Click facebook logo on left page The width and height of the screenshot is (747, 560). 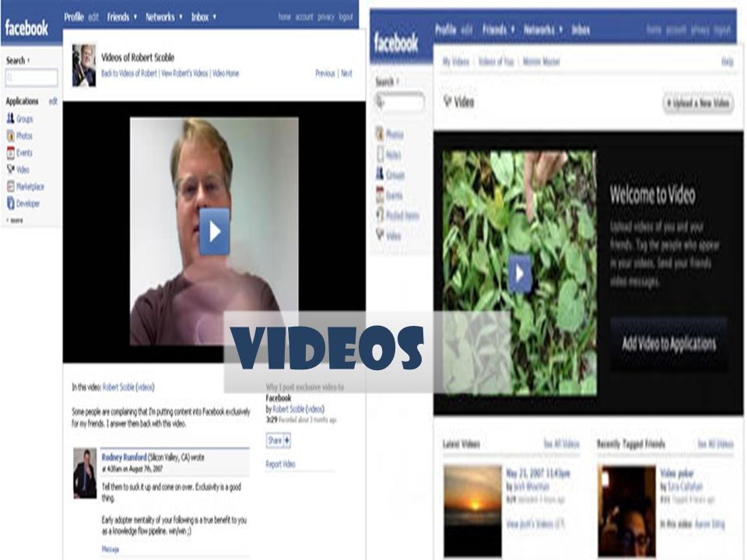point(26,28)
